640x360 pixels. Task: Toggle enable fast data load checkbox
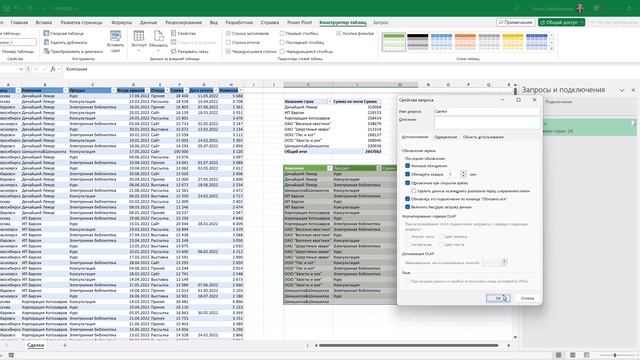[407, 207]
